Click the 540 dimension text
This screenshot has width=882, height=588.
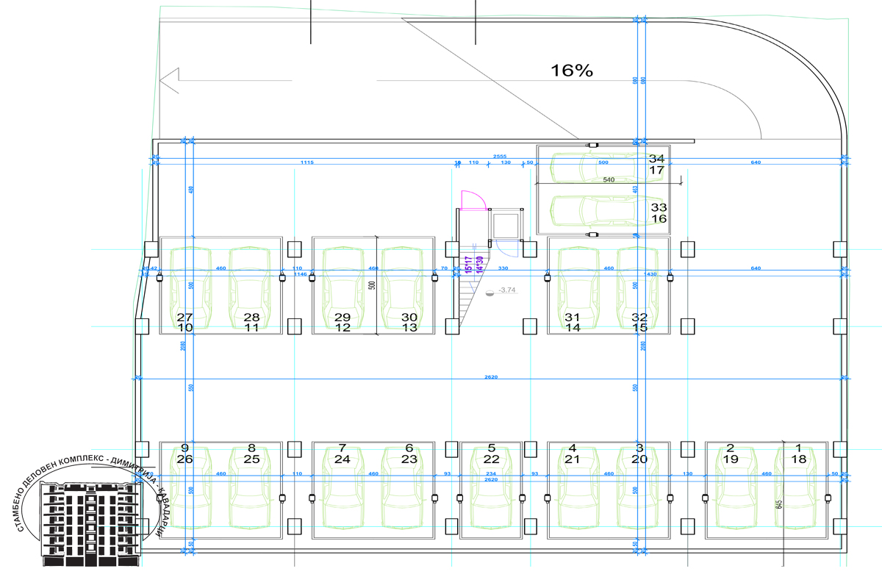pyautogui.click(x=608, y=179)
